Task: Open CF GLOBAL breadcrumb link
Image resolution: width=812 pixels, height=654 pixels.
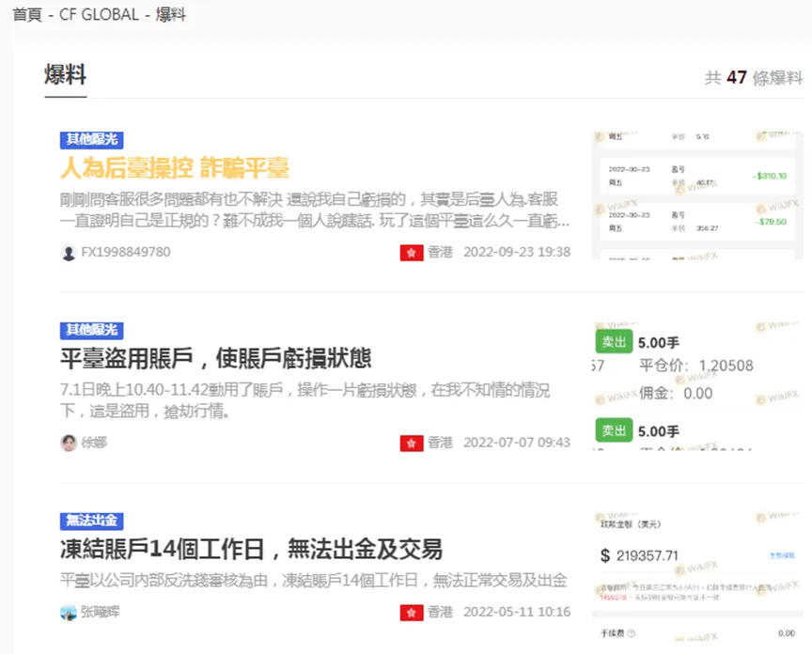Action: point(99,14)
